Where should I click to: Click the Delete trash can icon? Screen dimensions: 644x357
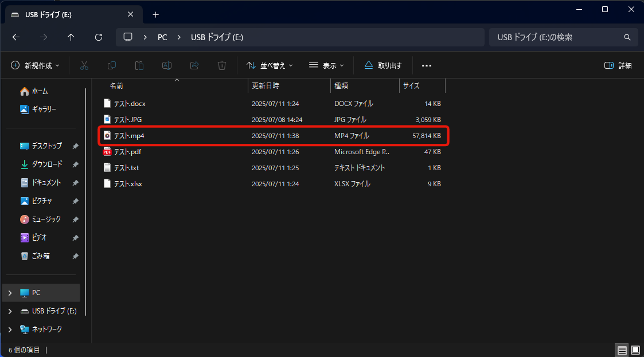click(x=222, y=65)
